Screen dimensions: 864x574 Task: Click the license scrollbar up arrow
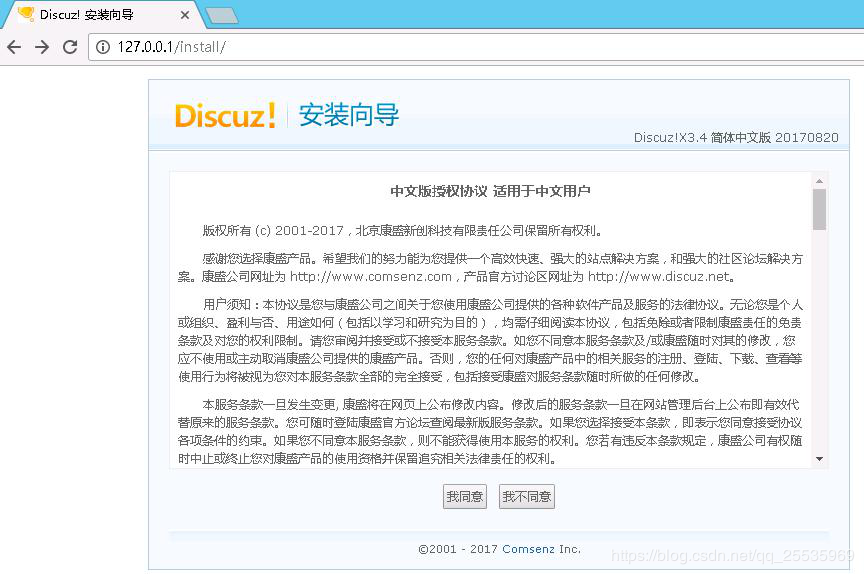(x=819, y=181)
